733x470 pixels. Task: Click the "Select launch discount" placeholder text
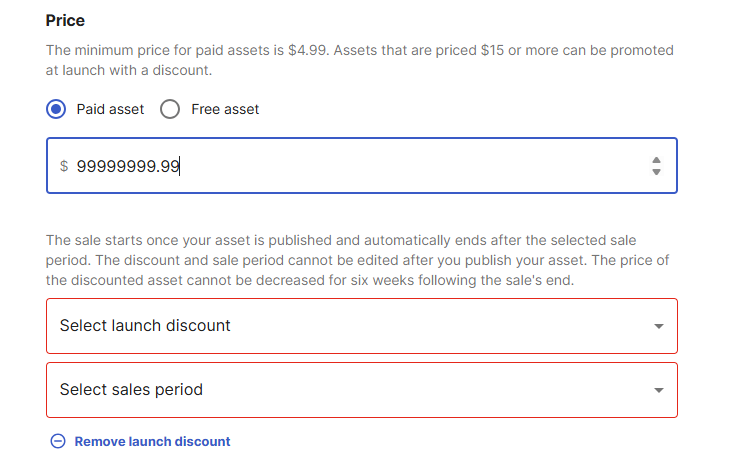145,325
